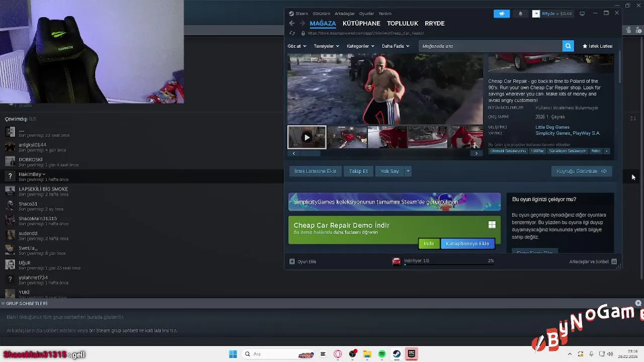
Task: Open Steam icon in the taskbar
Action: click(x=396, y=354)
